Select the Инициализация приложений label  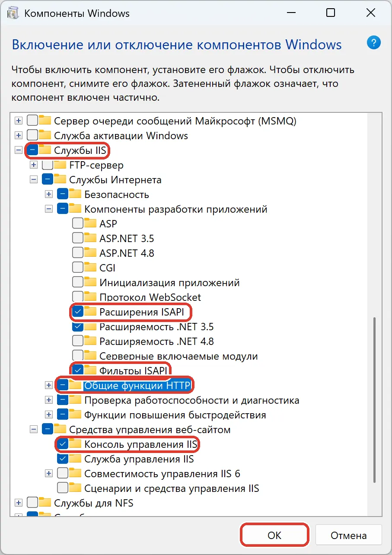coord(169,282)
